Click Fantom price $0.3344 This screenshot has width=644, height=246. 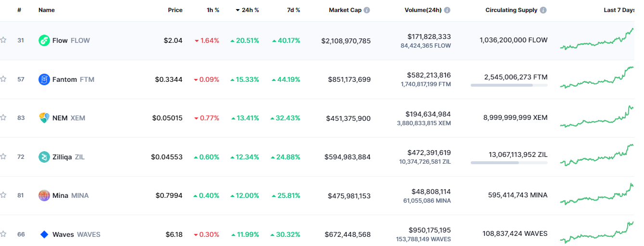point(168,79)
